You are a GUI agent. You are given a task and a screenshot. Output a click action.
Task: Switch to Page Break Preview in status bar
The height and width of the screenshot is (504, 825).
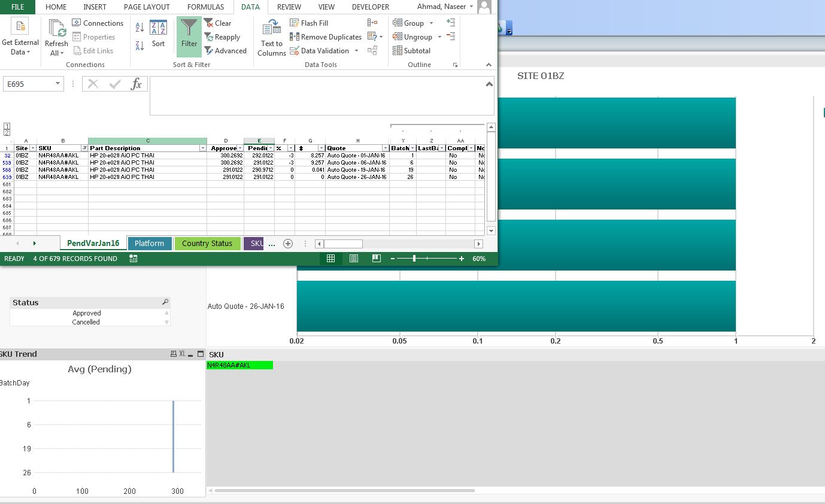tap(377, 259)
